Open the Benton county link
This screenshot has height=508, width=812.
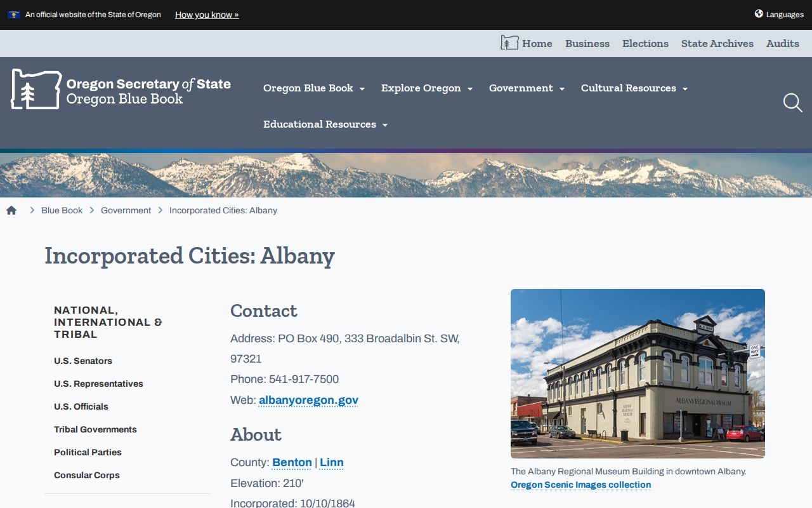[x=292, y=462]
